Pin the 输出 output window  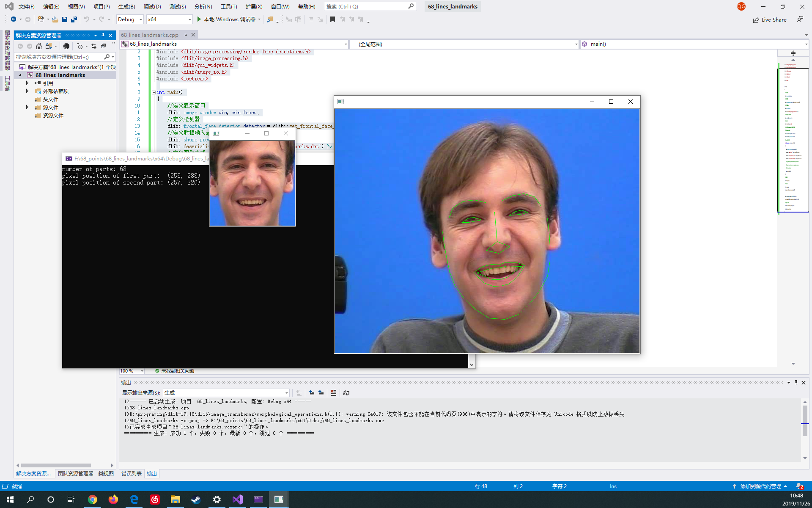(x=796, y=383)
